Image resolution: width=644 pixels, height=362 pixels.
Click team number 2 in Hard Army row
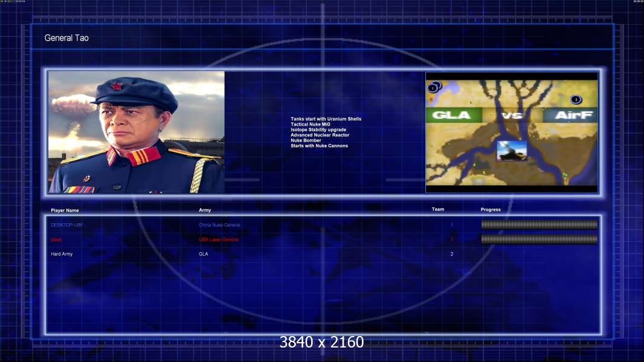click(x=452, y=254)
